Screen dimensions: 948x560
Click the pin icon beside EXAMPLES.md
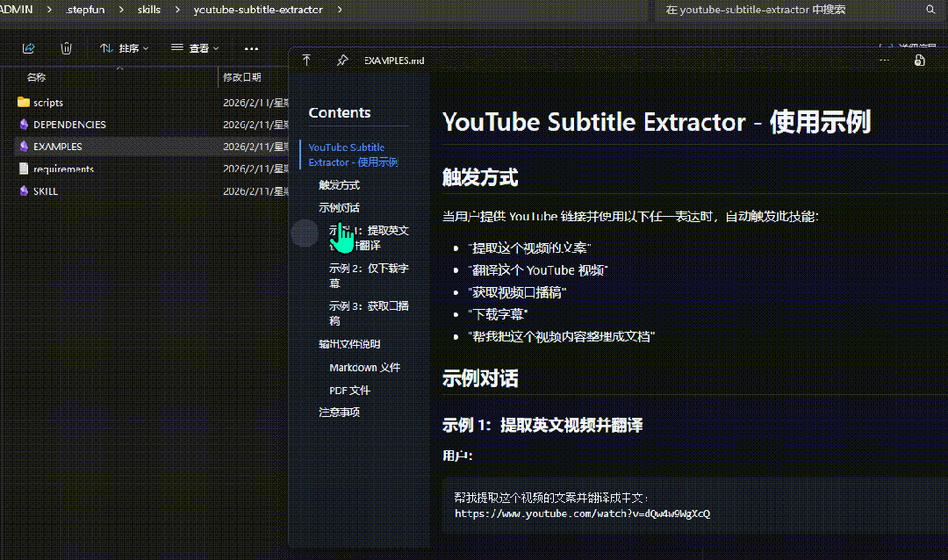341,61
